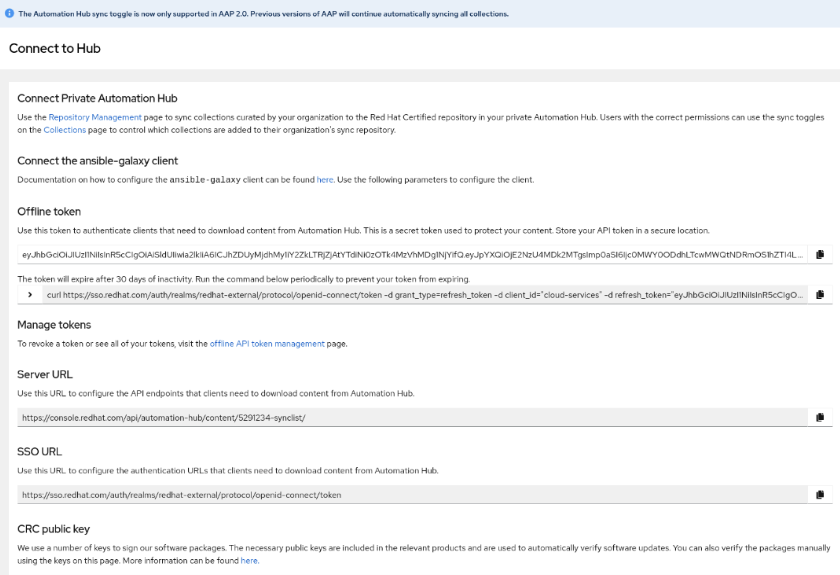The height and width of the screenshot is (575, 840).
Task: Click the AAP 2.0 sync toggle banner text
Action: 263,14
